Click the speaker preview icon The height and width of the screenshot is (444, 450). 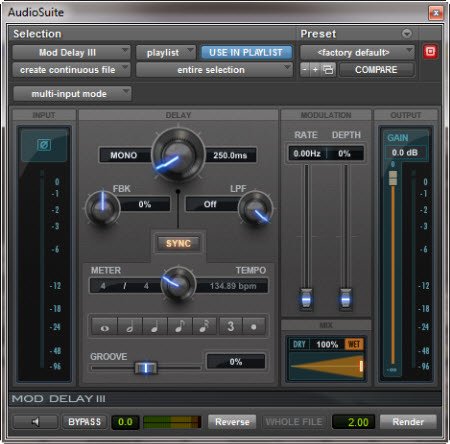pos(35,422)
